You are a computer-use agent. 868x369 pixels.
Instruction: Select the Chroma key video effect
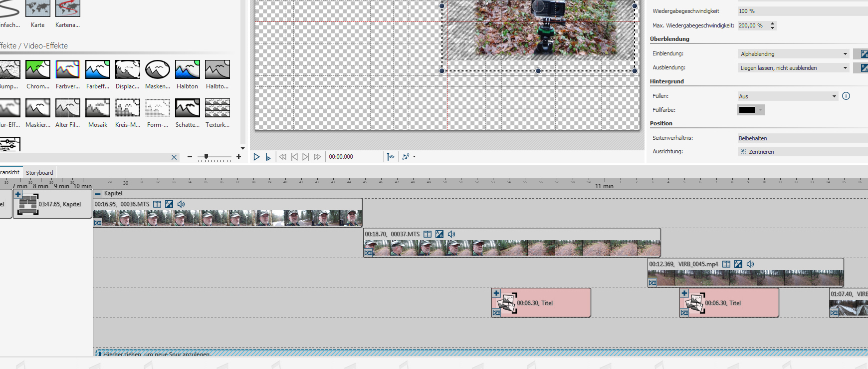coord(38,70)
